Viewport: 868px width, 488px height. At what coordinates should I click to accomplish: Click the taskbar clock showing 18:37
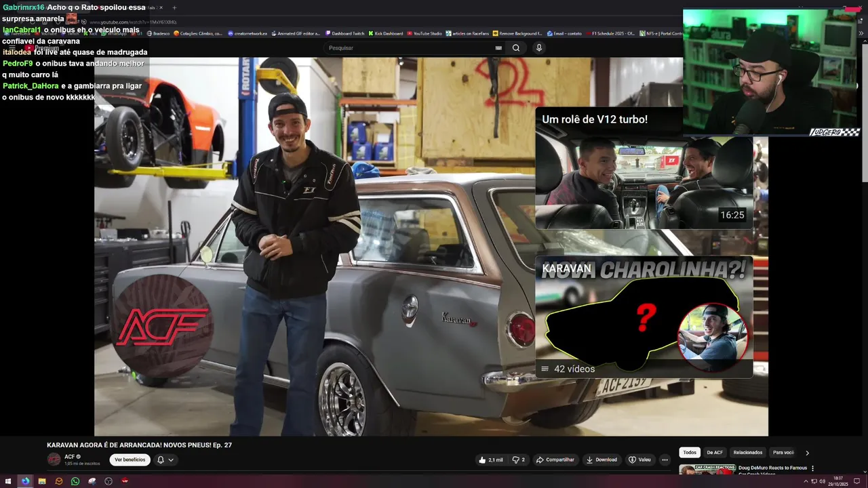pos(838,481)
